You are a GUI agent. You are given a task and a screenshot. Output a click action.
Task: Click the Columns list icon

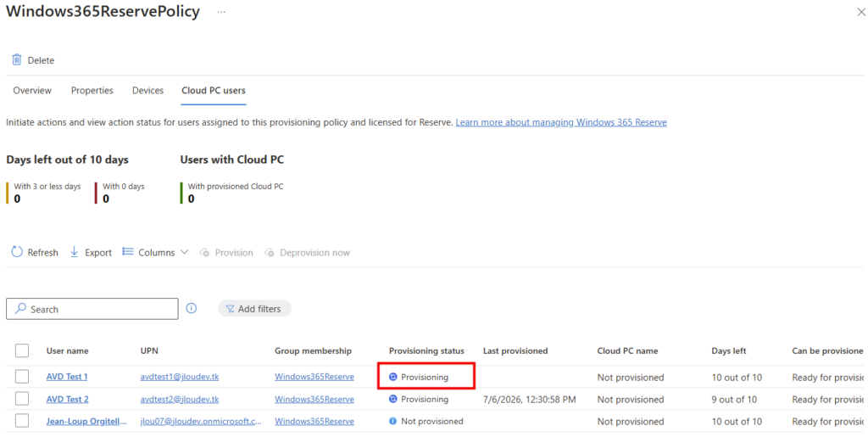click(x=128, y=252)
